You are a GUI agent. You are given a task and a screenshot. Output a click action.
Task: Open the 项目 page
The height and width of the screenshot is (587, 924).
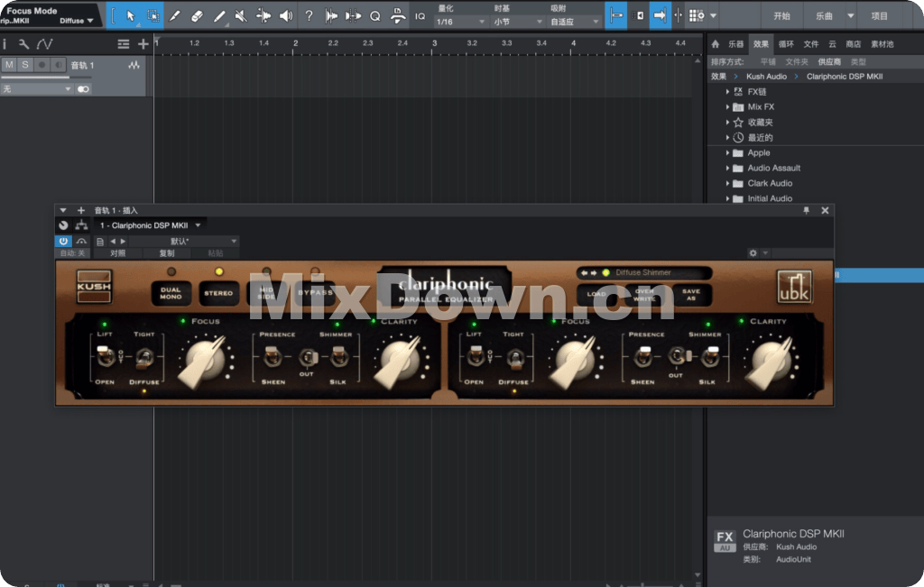(x=879, y=16)
